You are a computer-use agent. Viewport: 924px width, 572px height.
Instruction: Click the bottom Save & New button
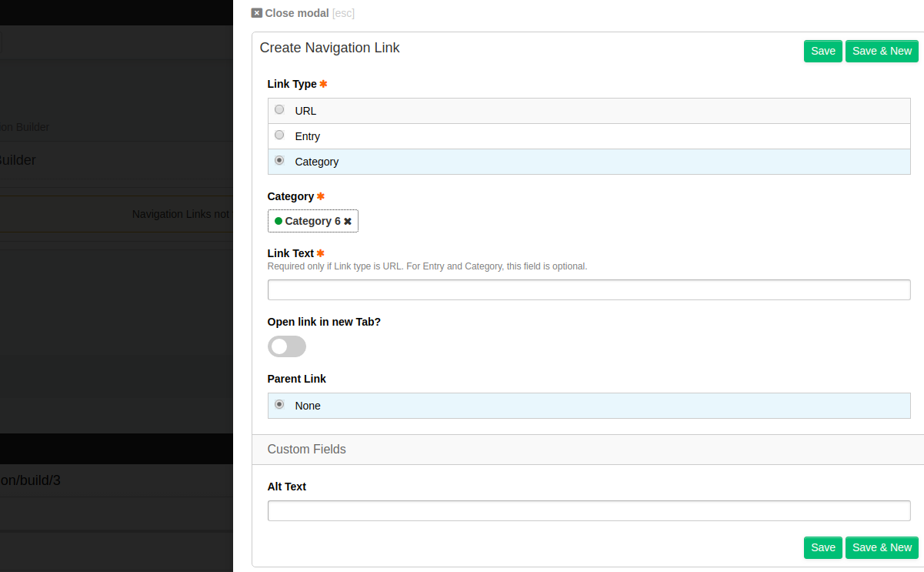tap(882, 547)
